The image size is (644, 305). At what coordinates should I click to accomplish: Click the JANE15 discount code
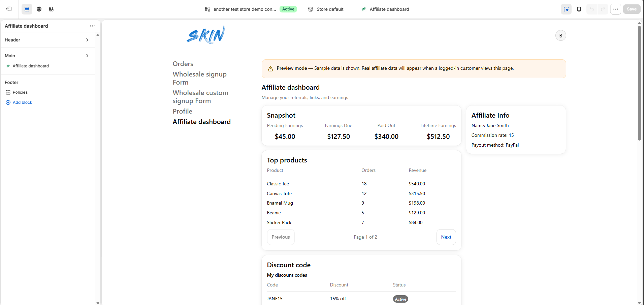click(x=275, y=299)
